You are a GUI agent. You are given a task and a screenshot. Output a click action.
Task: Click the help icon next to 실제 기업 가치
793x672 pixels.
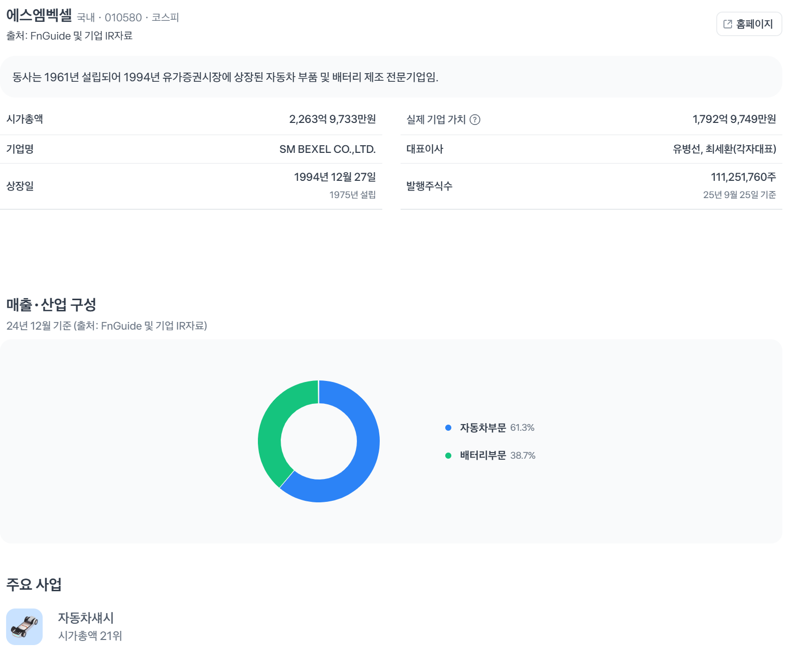tap(475, 119)
